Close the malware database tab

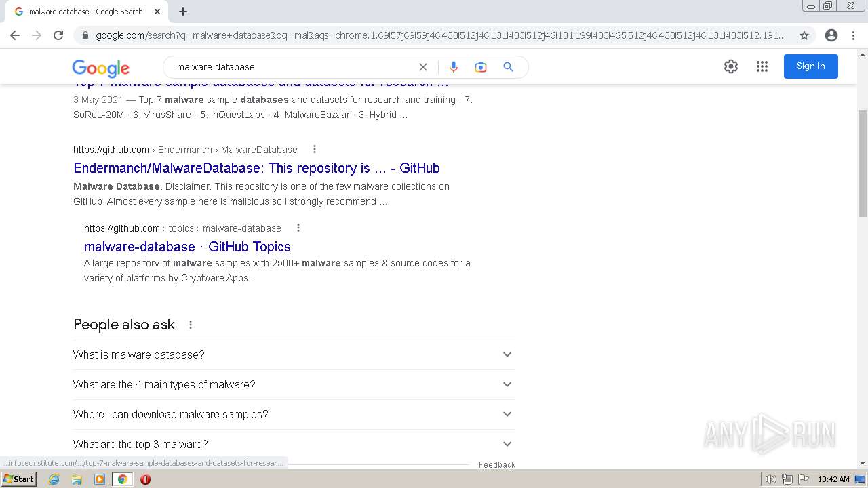coord(157,12)
